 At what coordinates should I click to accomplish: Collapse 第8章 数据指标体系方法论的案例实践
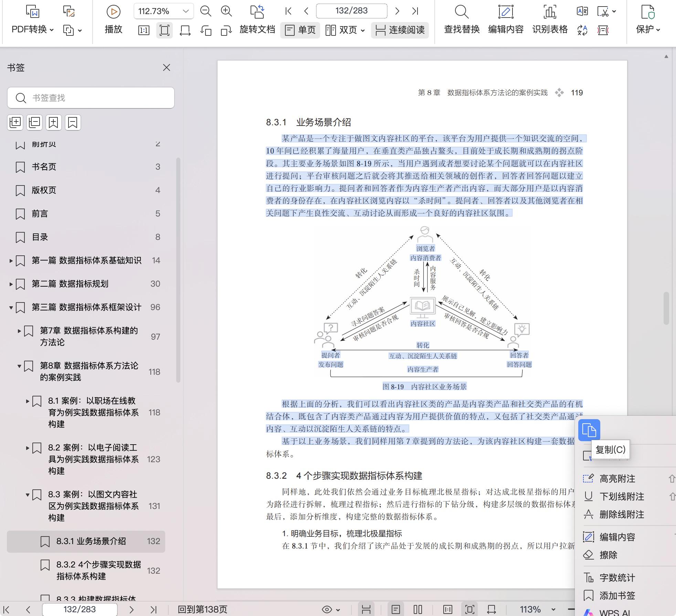pos(19,366)
